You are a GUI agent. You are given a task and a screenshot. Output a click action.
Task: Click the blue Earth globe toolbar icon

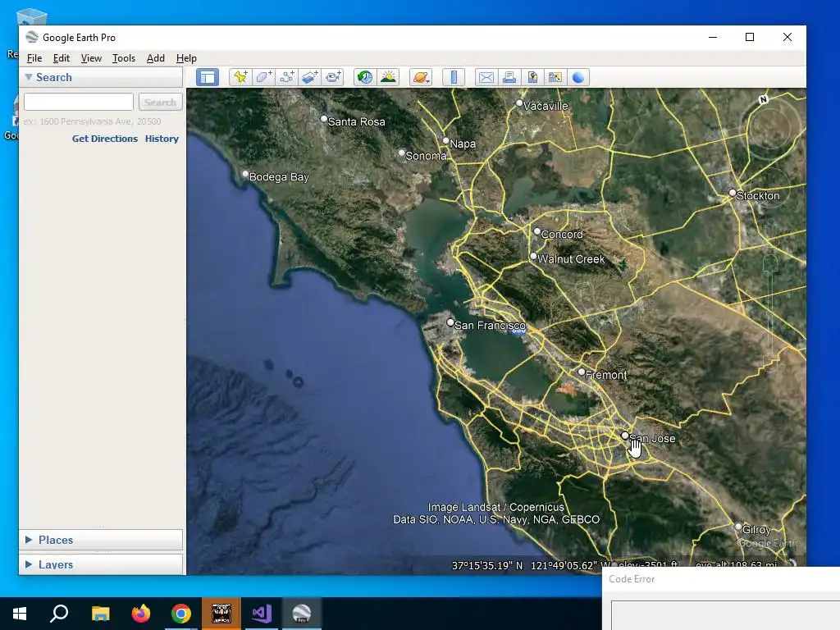[x=578, y=77]
